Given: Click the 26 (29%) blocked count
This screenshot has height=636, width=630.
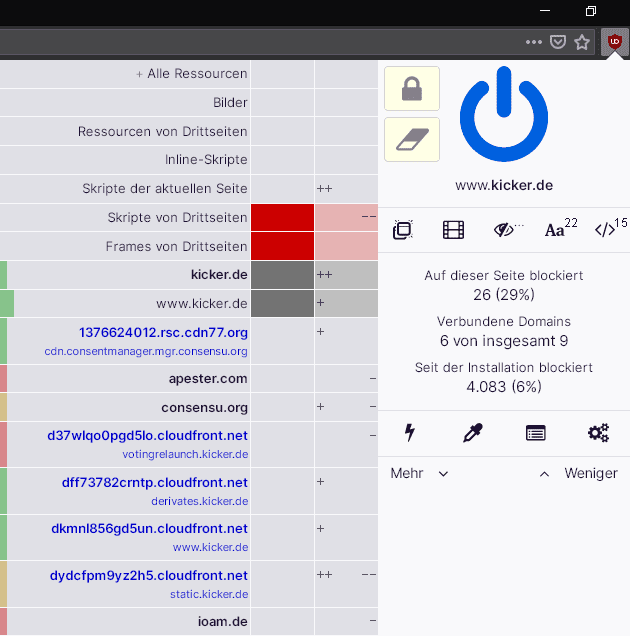Looking at the screenshot, I should (x=504, y=295).
